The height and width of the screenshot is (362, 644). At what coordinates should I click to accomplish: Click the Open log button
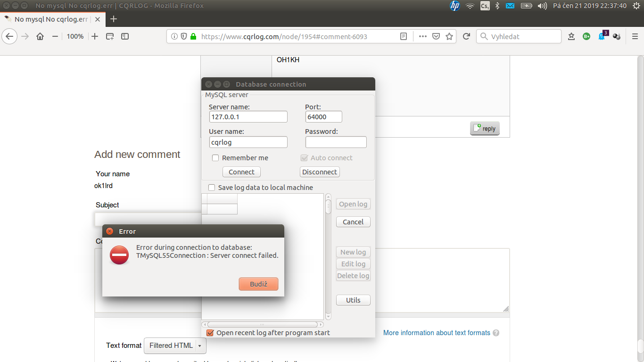pyautogui.click(x=353, y=204)
